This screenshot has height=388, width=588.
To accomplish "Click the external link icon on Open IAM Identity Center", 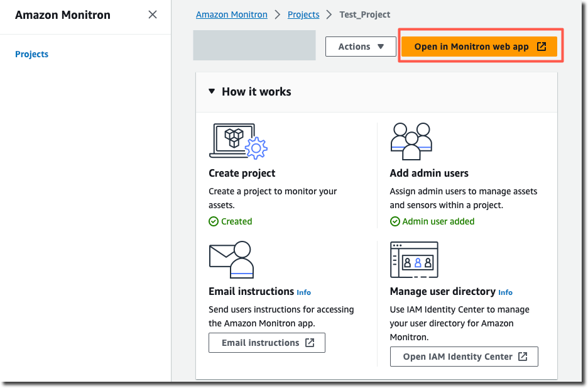I will (523, 357).
